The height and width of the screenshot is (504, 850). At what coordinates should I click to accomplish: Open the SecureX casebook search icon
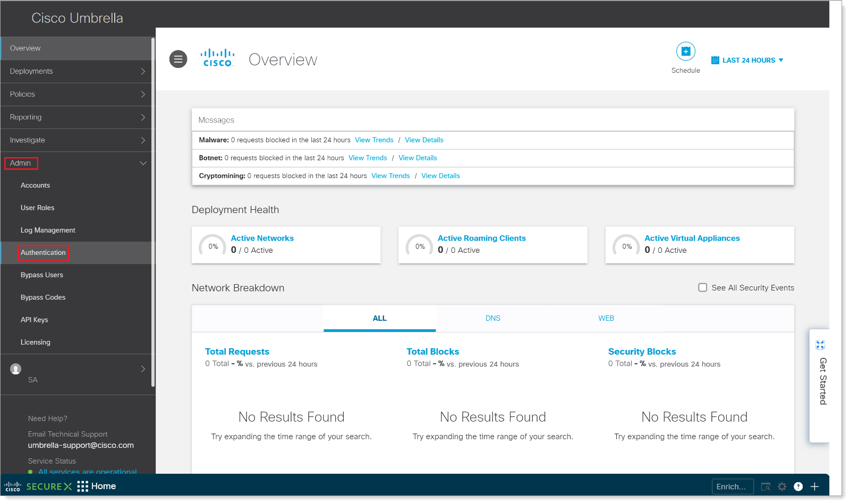(x=766, y=486)
